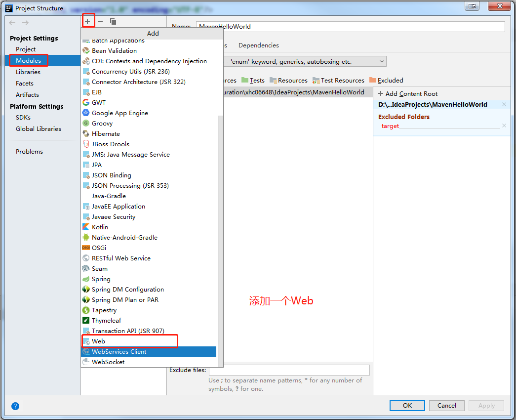Click the back navigation arrow
The image size is (516, 420).
12,23
